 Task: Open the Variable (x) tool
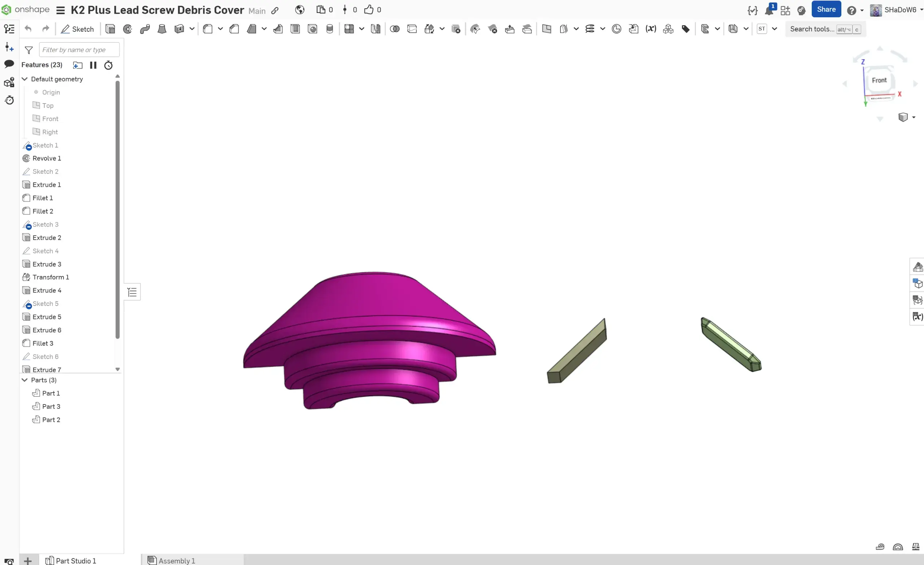651,29
